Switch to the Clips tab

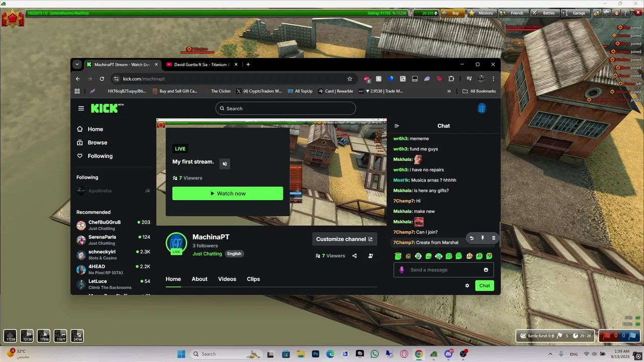[x=254, y=279]
